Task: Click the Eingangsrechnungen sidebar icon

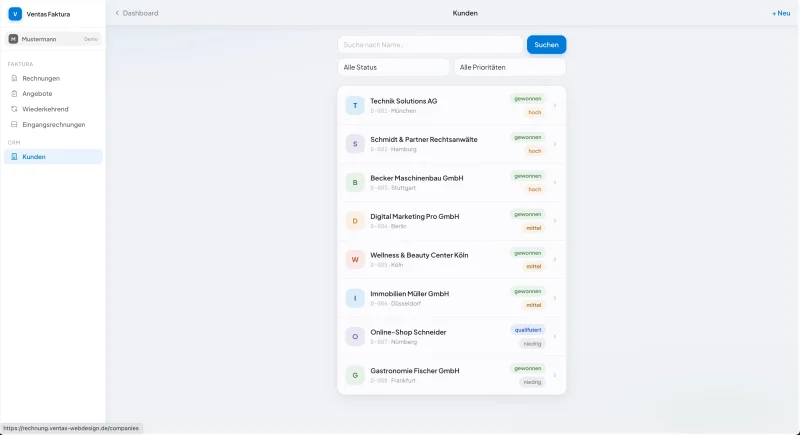Action: point(14,124)
